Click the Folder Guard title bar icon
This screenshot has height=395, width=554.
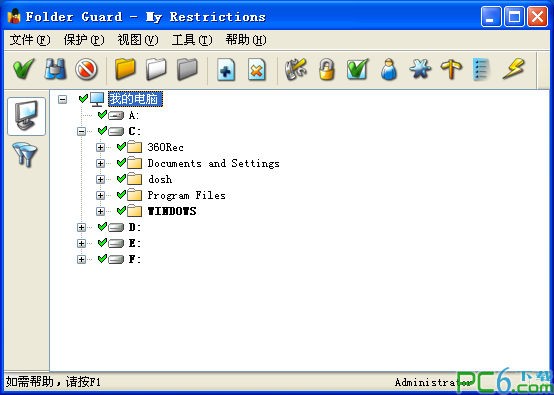(14, 16)
